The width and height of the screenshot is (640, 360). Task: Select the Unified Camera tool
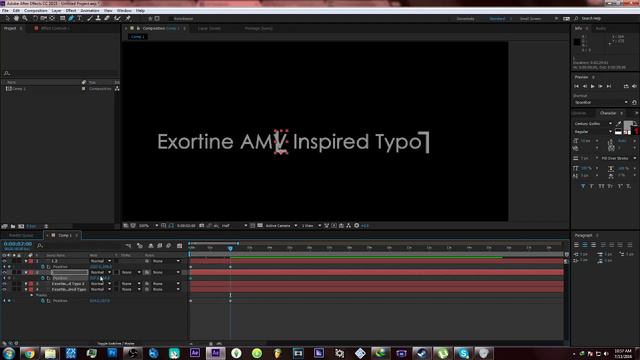coord(43,18)
